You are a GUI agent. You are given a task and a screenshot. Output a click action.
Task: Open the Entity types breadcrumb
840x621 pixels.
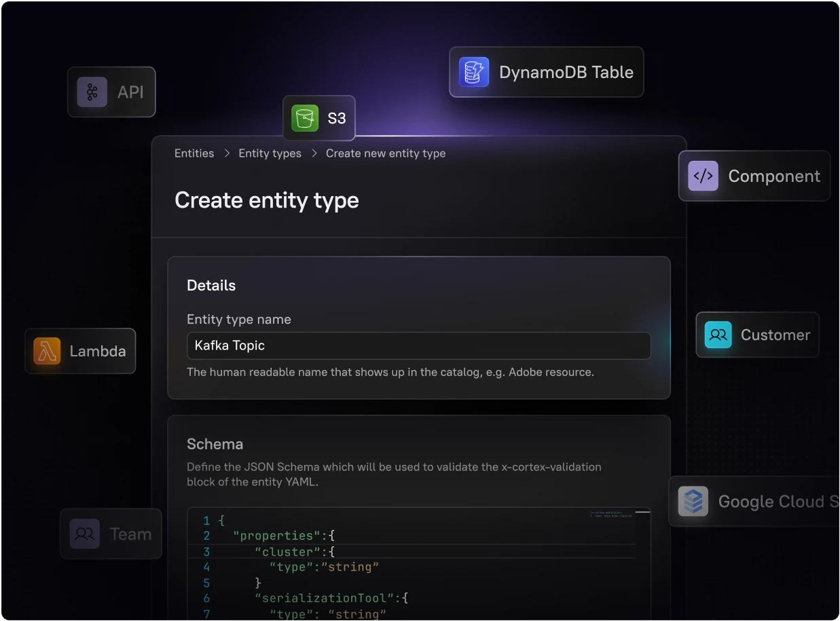tap(270, 153)
